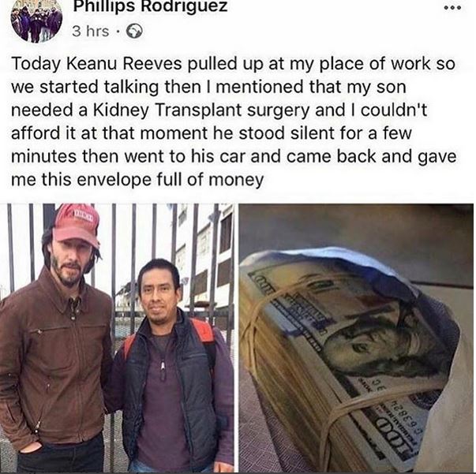This screenshot has height=474, width=476.
Task: Click the post text starting 'Today Keanu Reeves'
Action: [x=234, y=121]
